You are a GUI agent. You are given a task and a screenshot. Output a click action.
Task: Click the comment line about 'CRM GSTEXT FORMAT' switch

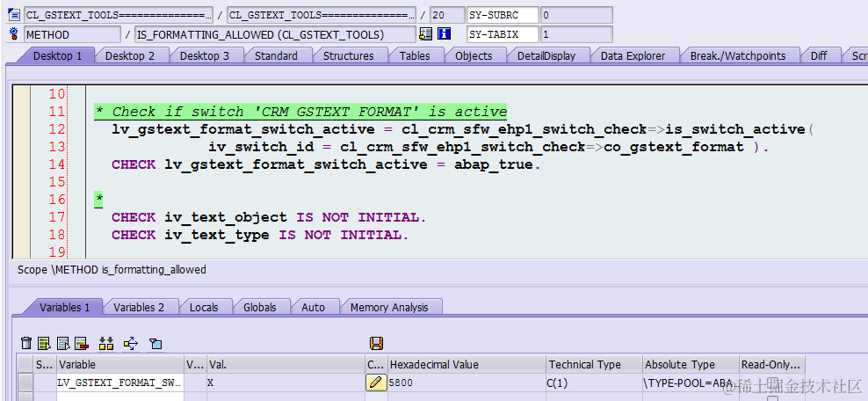300,112
